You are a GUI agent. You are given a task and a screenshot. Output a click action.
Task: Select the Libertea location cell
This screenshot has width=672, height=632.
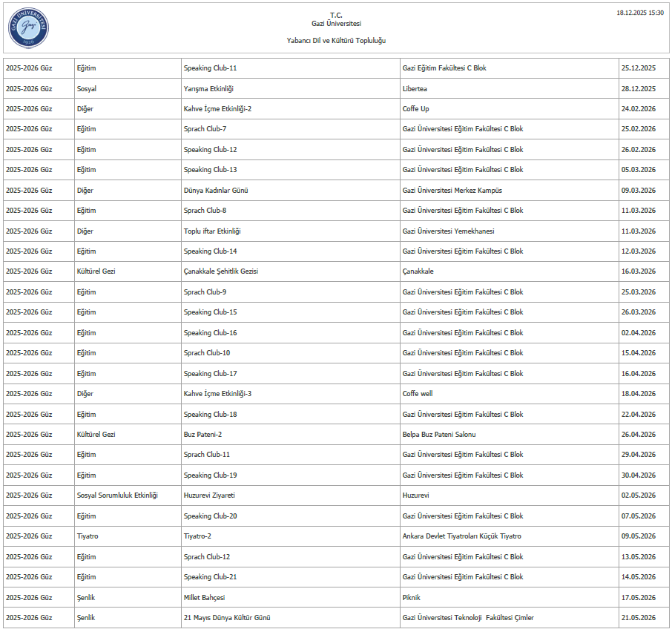coord(415,89)
